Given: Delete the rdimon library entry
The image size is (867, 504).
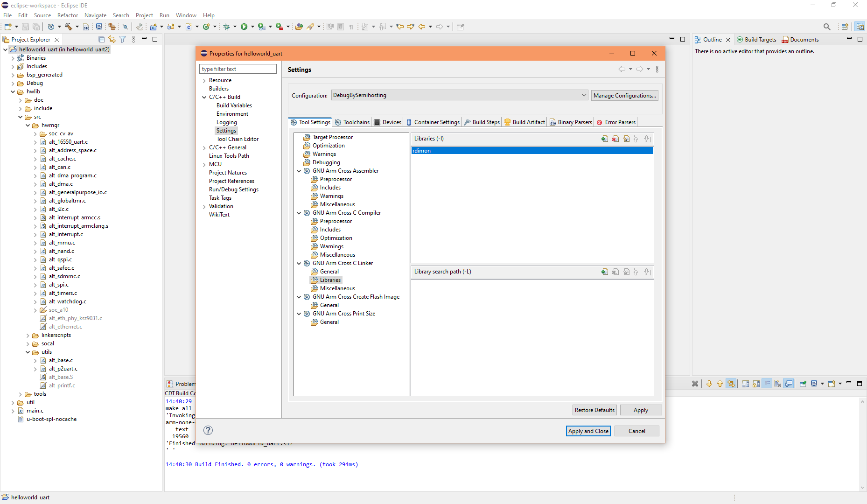Looking at the screenshot, I should coord(616,139).
